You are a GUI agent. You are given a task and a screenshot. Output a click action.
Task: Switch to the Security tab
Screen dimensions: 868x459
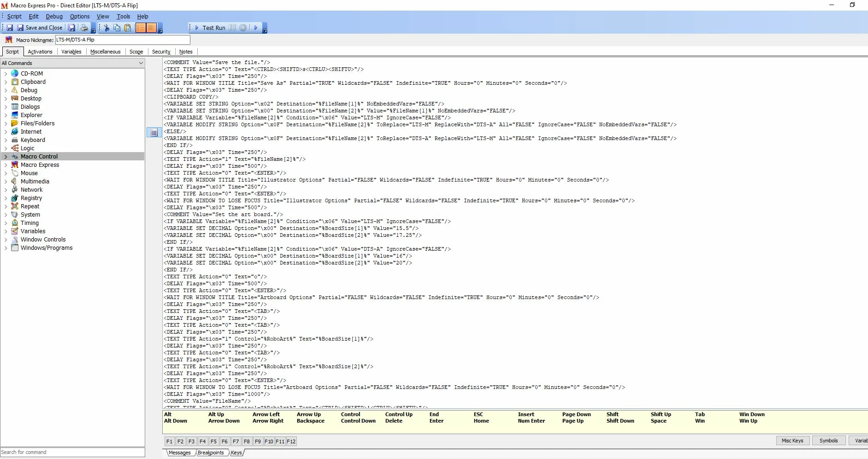[x=161, y=52]
